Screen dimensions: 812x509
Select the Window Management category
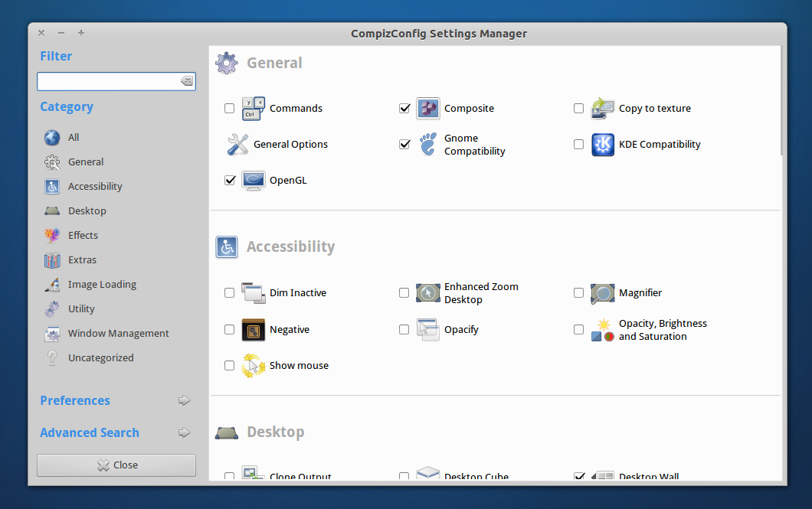pyautogui.click(x=118, y=334)
